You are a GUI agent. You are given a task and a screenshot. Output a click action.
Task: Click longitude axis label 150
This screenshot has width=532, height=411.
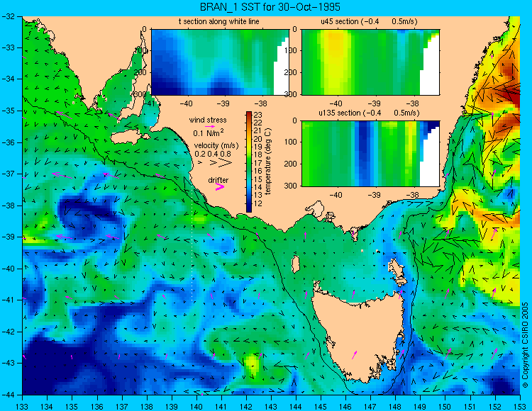coord(445,406)
